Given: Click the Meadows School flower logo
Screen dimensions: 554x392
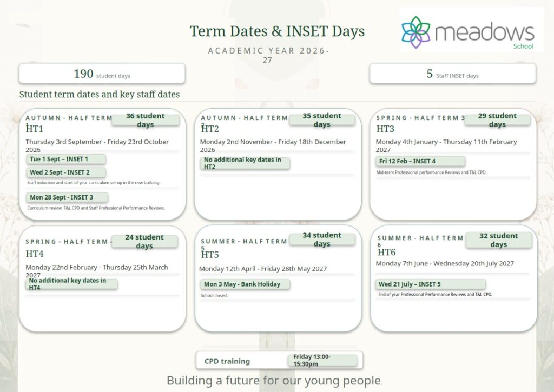Looking at the screenshot, I should pyautogui.click(x=416, y=32).
